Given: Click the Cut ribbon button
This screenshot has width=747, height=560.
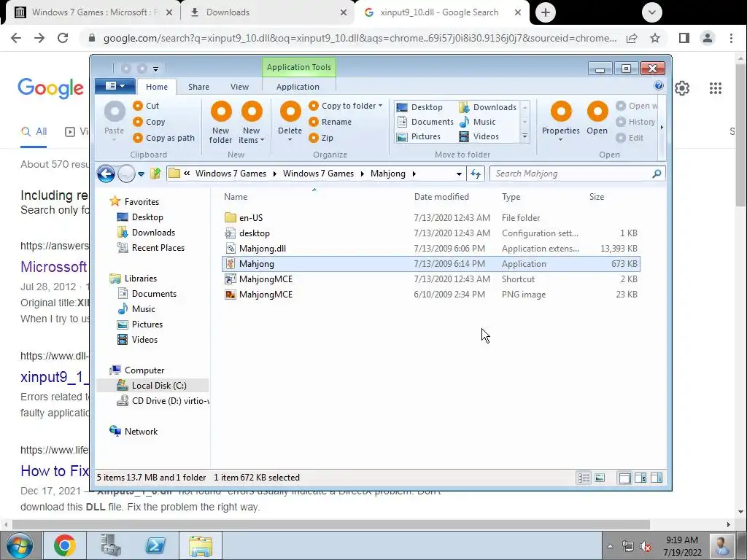Looking at the screenshot, I should pyautogui.click(x=146, y=106).
